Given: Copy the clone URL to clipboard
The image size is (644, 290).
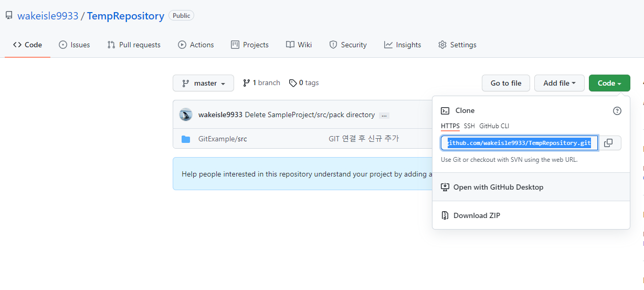Looking at the screenshot, I should tap(609, 143).
